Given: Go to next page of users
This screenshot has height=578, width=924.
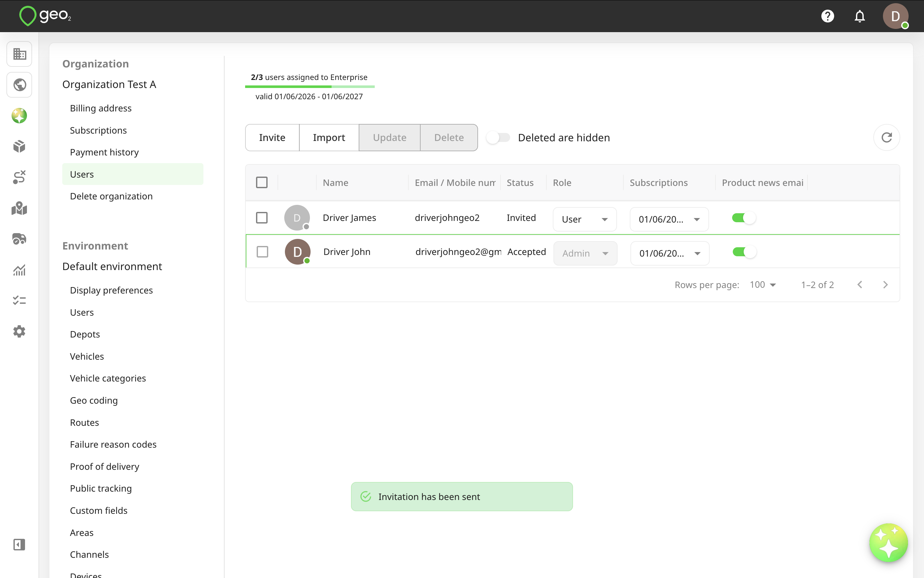Looking at the screenshot, I should (886, 285).
